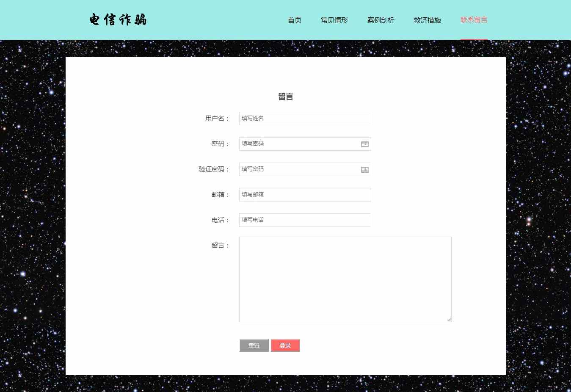Click the 留言： label beside the textarea
The image size is (571, 392).
tap(221, 246)
